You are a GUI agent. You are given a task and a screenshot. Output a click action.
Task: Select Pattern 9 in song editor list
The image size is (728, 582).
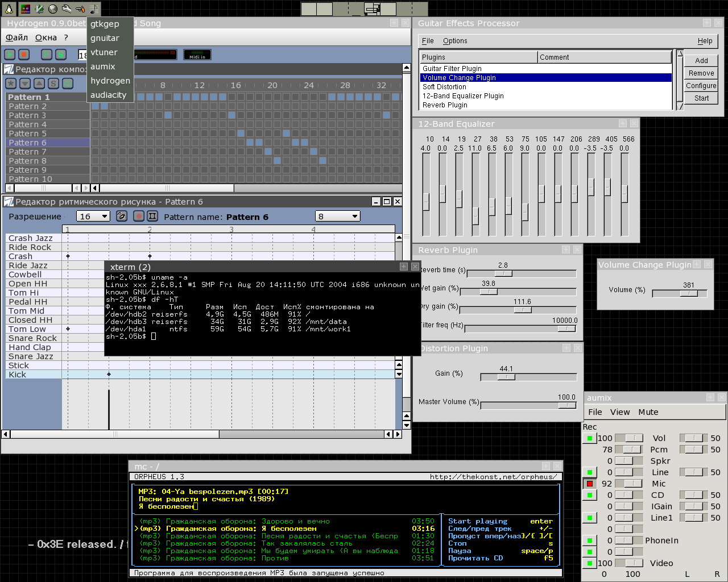(48, 170)
